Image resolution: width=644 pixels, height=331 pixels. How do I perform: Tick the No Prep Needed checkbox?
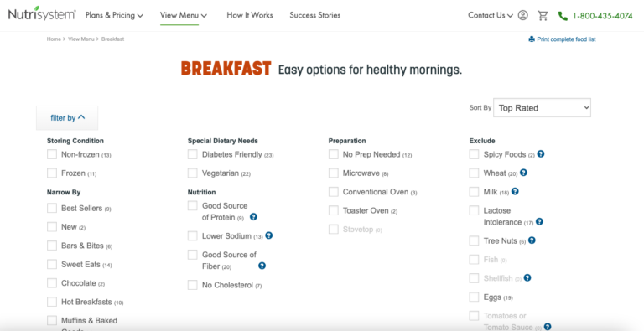[x=334, y=154]
